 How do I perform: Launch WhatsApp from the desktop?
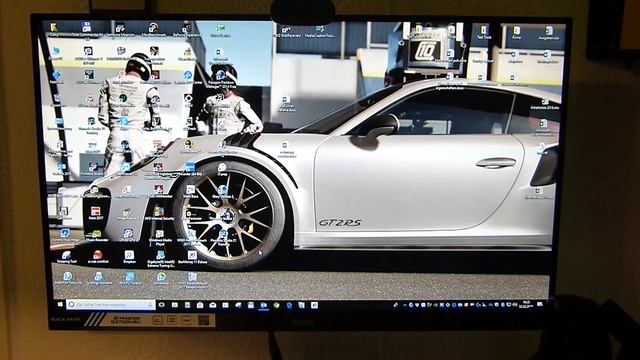coord(162,279)
